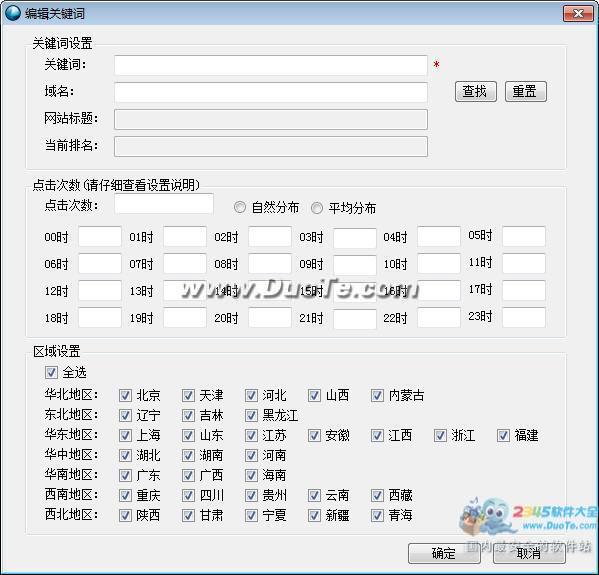
Task: Toggle the 广东 checkbox
Action: (x=125, y=476)
